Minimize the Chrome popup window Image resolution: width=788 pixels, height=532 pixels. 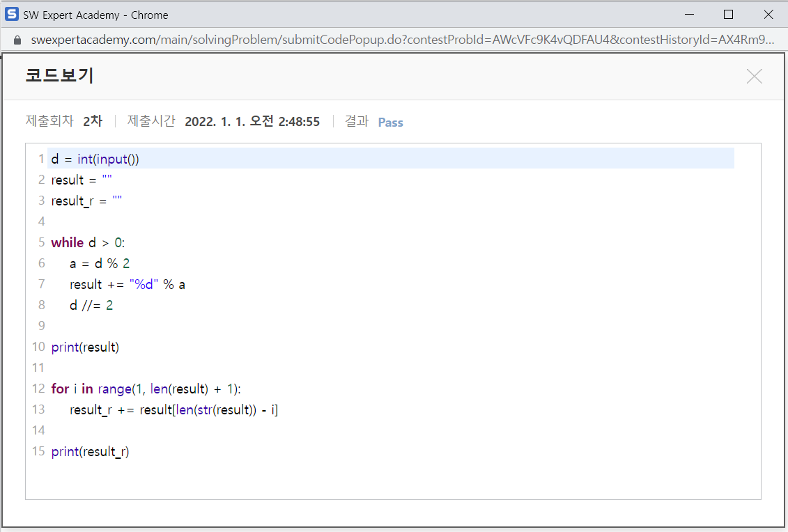[690, 15]
